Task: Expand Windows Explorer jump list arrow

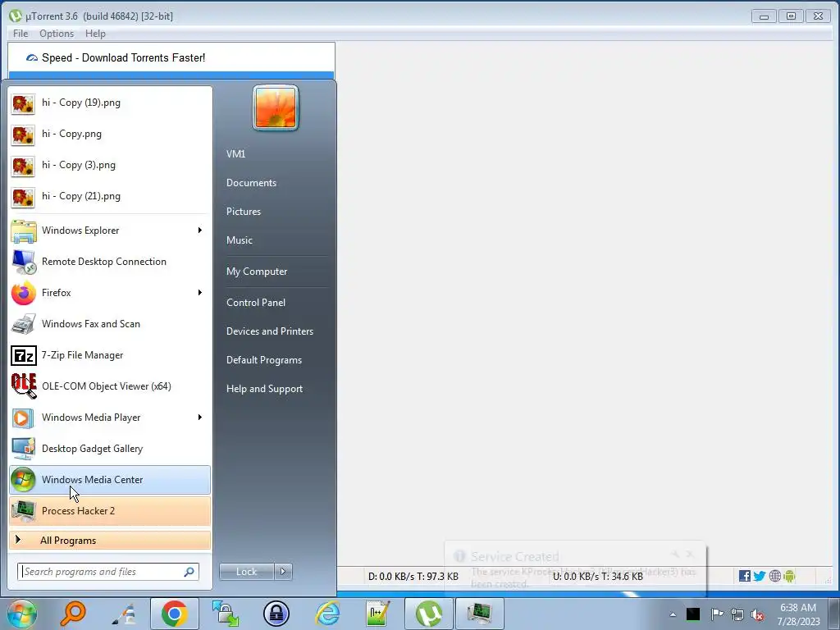Action: tap(200, 231)
